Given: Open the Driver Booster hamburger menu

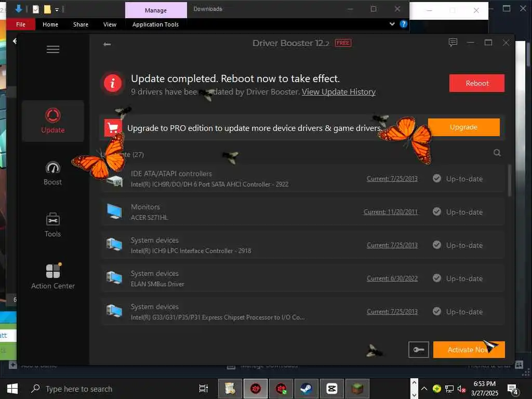Looking at the screenshot, I should tap(53, 49).
